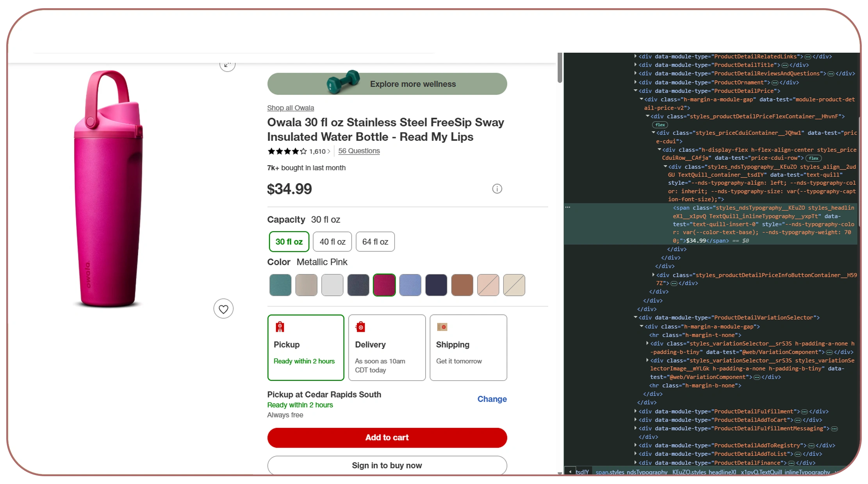Open price info circle icon

(497, 189)
